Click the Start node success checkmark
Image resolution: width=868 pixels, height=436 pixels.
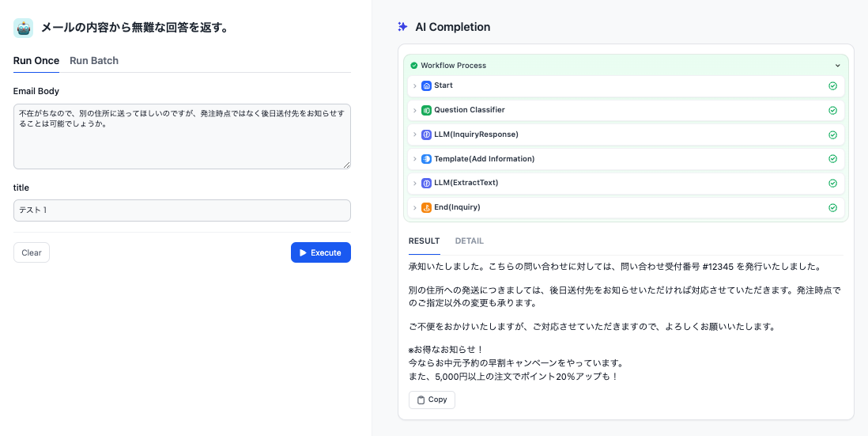click(x=832, y=85)
